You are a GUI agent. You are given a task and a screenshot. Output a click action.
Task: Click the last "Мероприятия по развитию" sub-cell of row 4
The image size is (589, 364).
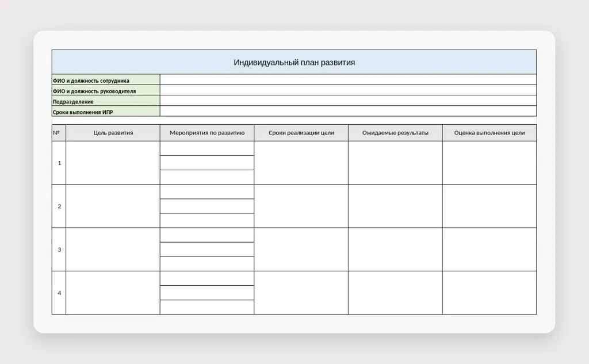pyautogui.click(x=207, y=307)
